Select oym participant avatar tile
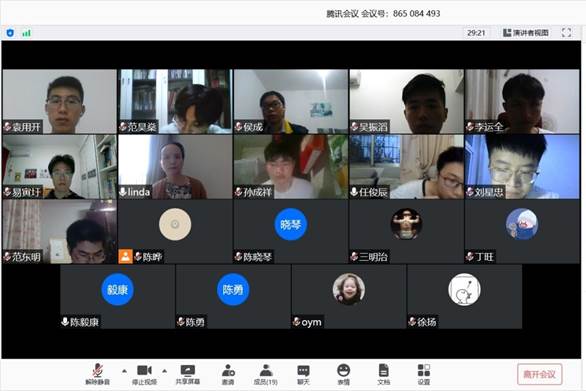This screenshot has width=586, height=391. pos(349,297)
